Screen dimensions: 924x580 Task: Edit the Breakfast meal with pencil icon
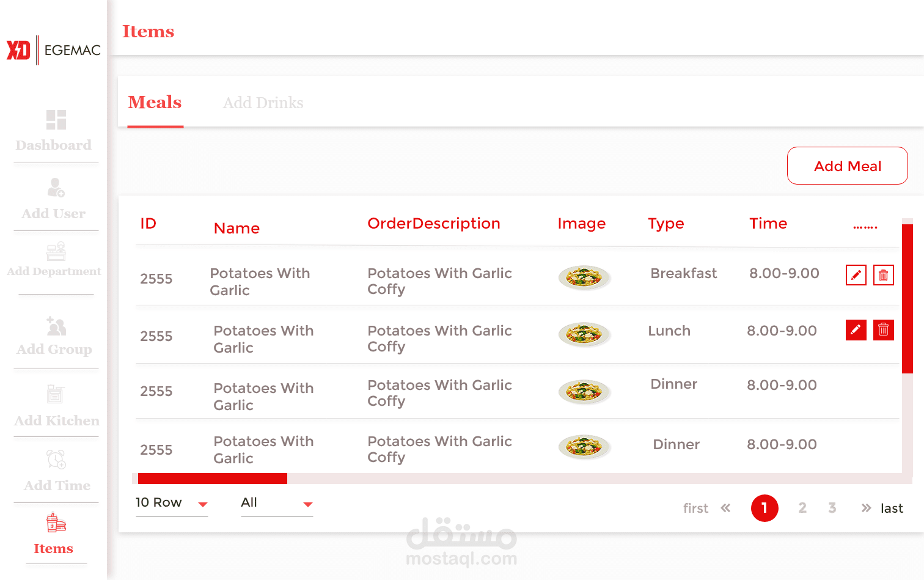click(x=856, y=275)
